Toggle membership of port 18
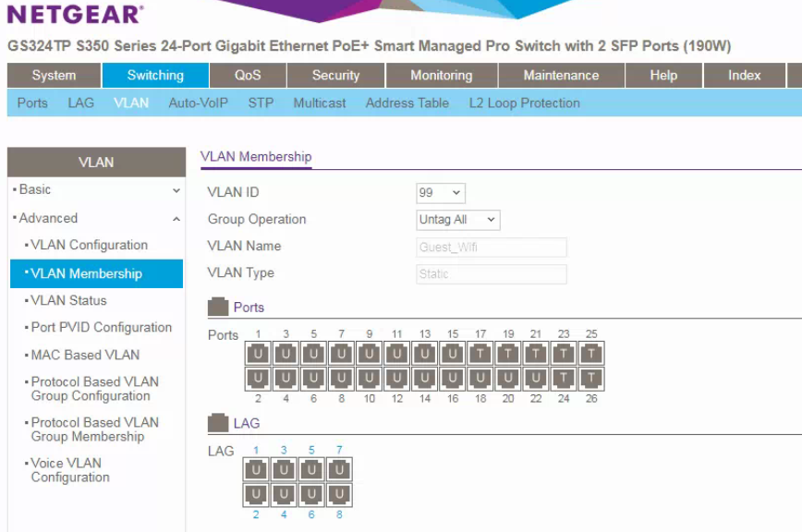The height and width of the screenshot is (532, 802). pyautogui.click(x=480, y=378)
